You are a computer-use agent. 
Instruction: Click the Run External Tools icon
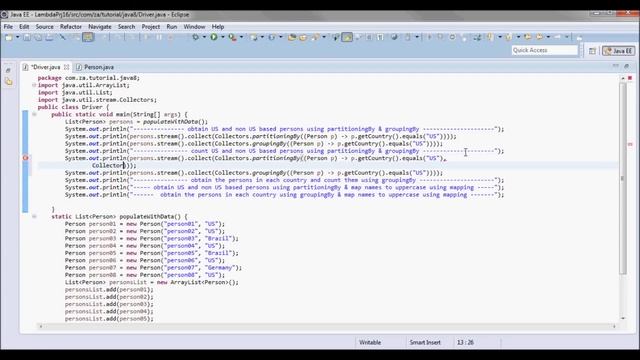232,37
